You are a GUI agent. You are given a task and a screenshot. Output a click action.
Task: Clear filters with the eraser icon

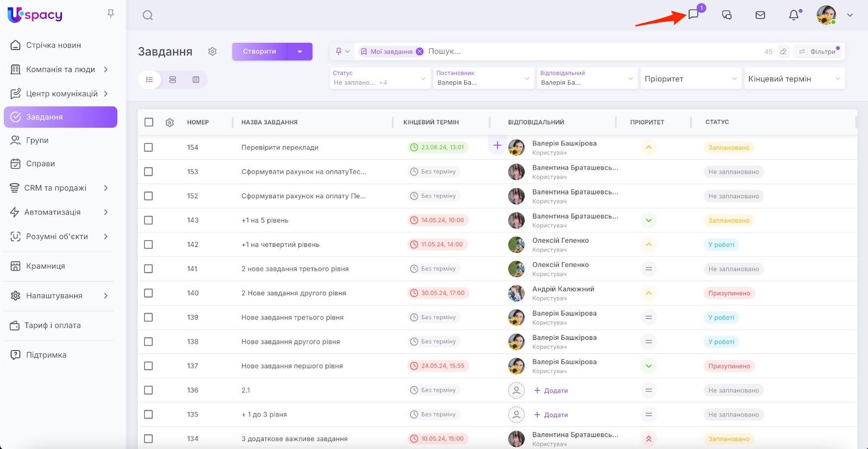coord(783,52)
